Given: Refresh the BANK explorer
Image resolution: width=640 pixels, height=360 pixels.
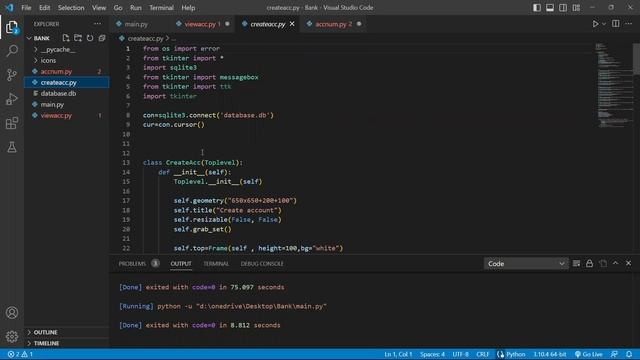Looking at the screenshot, I should pyautogui.click(x=90, y=38).
